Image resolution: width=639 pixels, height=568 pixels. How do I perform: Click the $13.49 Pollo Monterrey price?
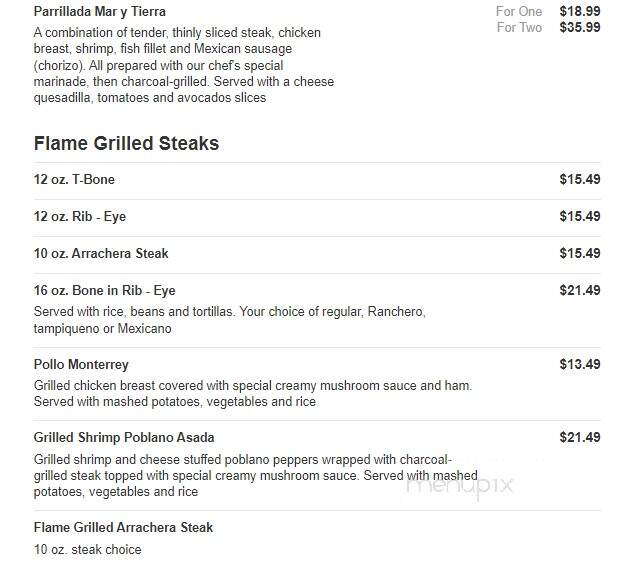point(580,364)
